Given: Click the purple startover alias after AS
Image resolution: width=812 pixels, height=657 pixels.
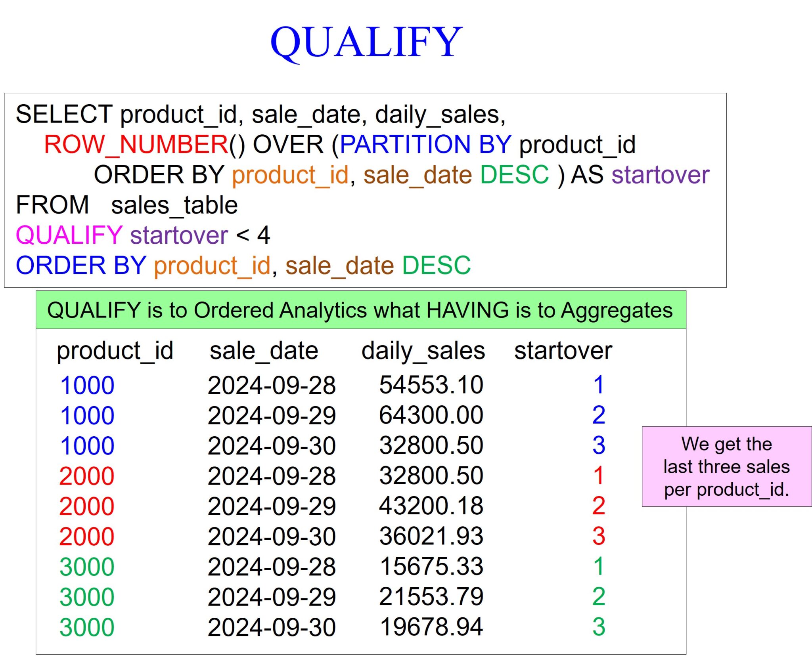Looking at the screenshot, I should pos(660,175).
